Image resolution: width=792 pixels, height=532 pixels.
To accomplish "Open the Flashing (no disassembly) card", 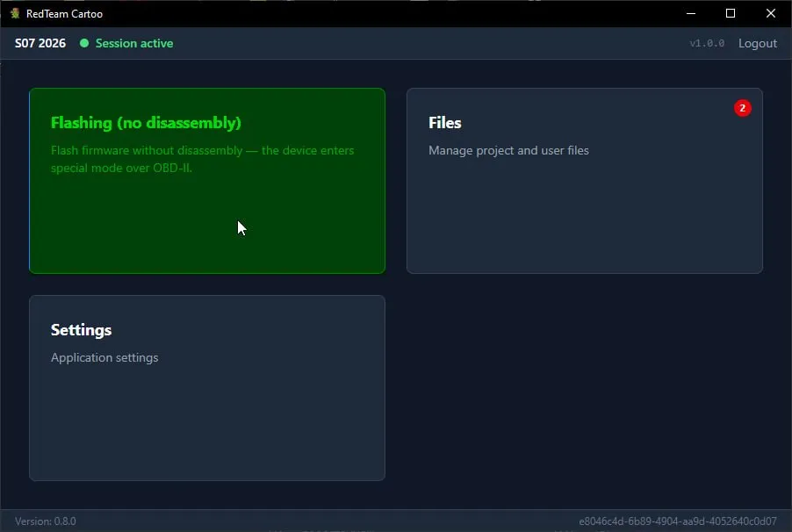I will [207, 181].
